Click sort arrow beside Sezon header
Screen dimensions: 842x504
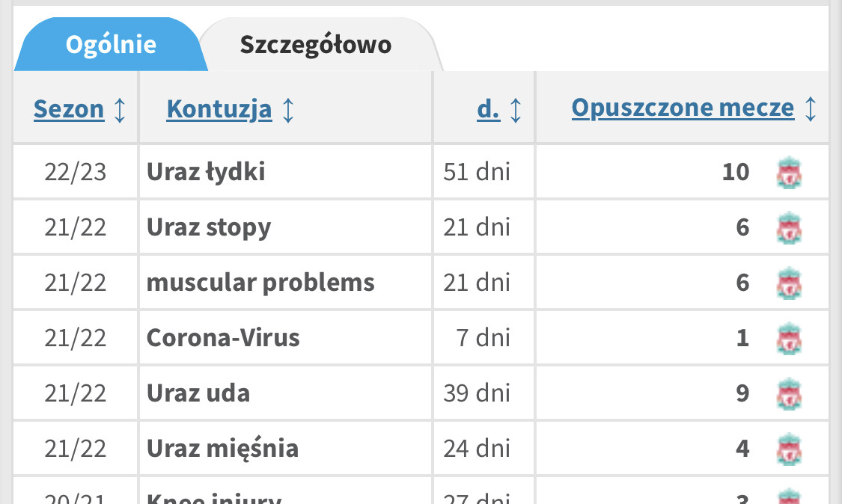tap(120, 110)
